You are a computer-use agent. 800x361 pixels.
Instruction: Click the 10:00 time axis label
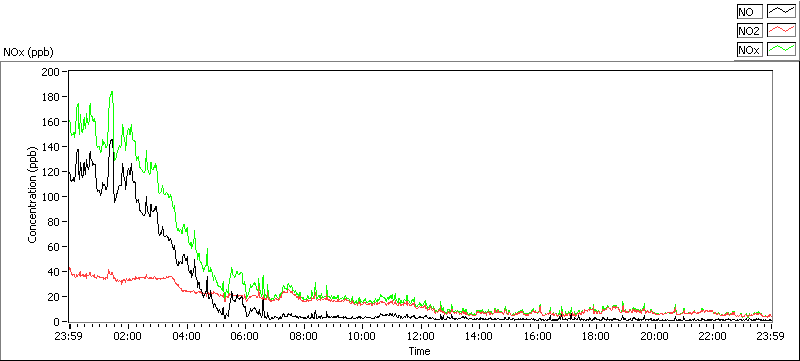pyautogui.click(x=362, y=337)
